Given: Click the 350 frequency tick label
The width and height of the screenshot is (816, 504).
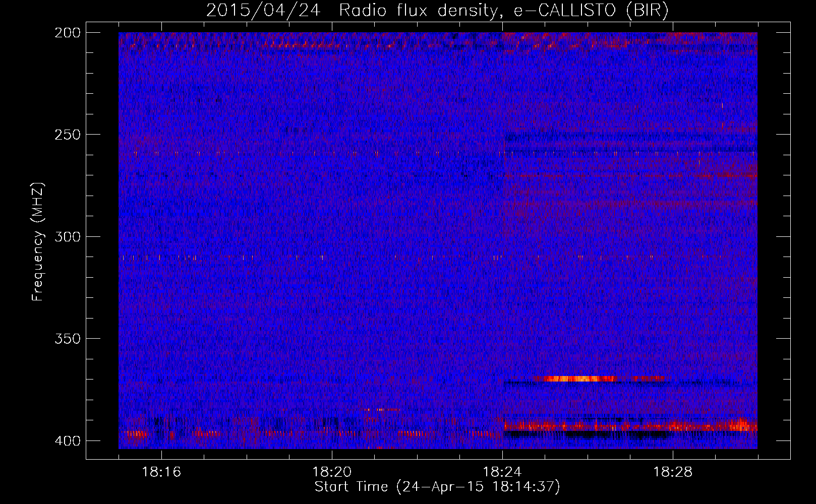Looking at the screenshot, I should click(67, 338).
